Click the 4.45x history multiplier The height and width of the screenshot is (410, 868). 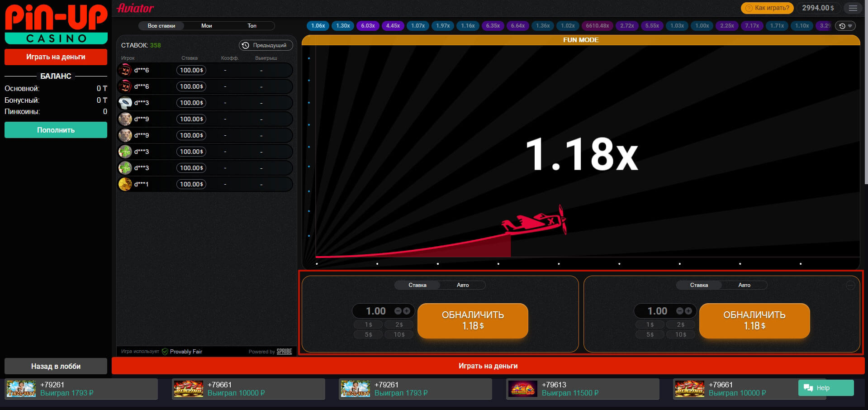[393, 26]
